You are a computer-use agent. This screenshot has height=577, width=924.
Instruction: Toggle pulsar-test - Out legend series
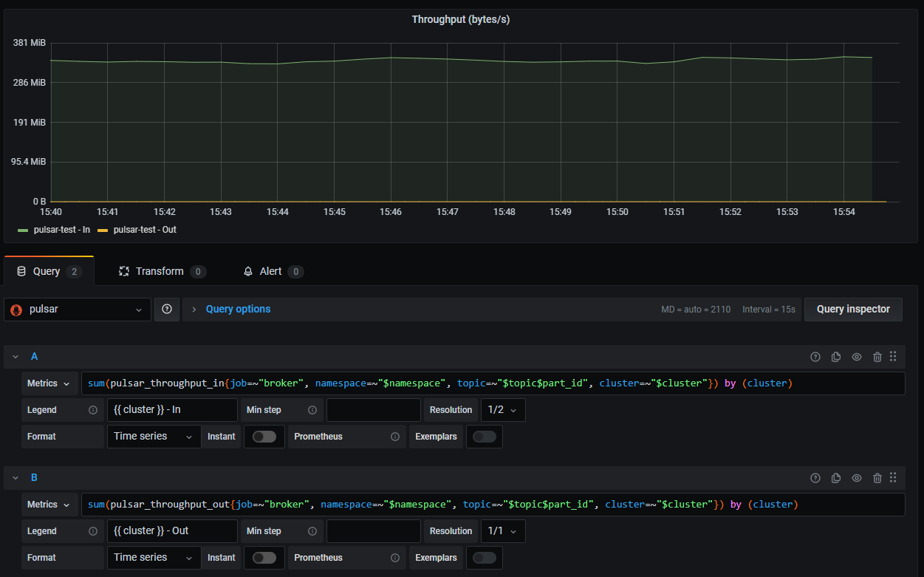pyautogui.click(x=145, y=230)
